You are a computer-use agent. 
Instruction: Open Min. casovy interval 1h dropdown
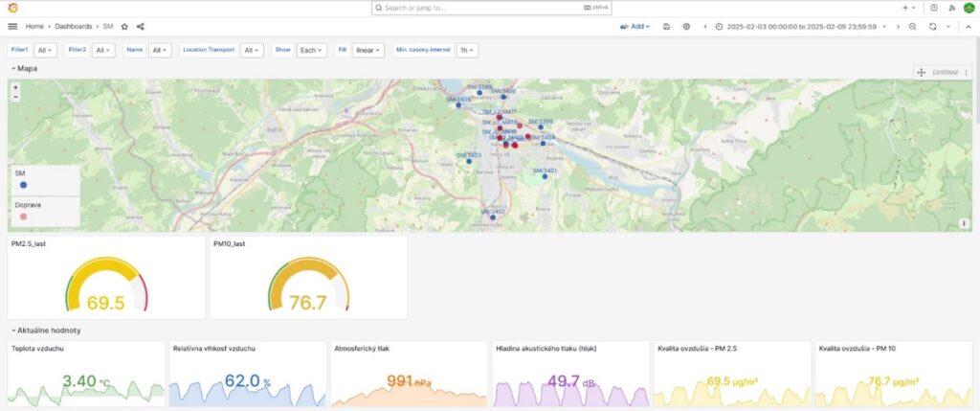pos(467,50)
